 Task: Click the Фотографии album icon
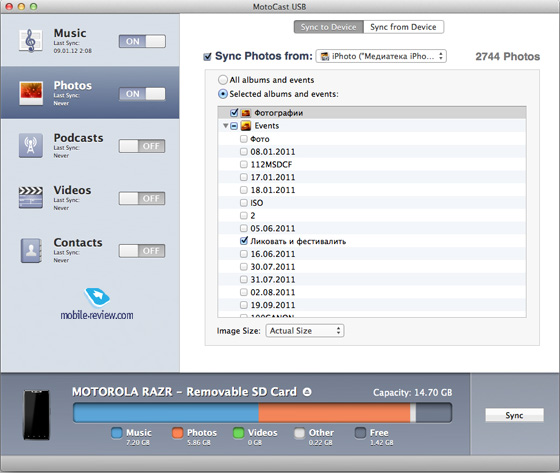[246, 113]
